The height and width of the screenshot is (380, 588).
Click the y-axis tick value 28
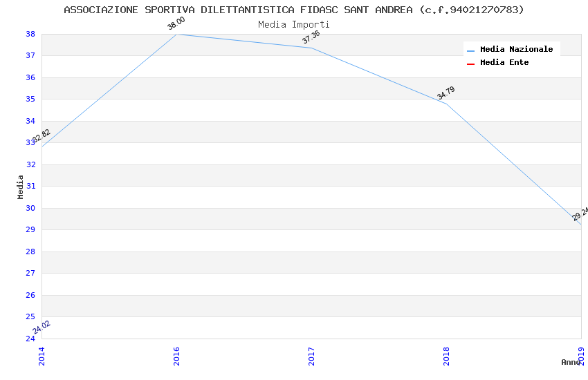(30, 251)
